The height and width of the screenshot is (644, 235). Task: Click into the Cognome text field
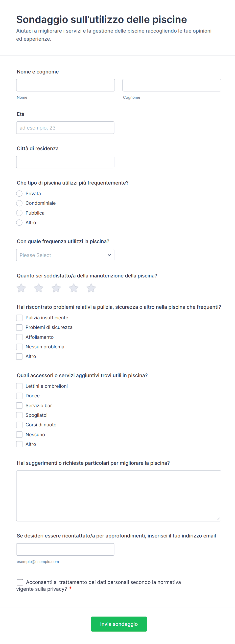pos(172,85)
